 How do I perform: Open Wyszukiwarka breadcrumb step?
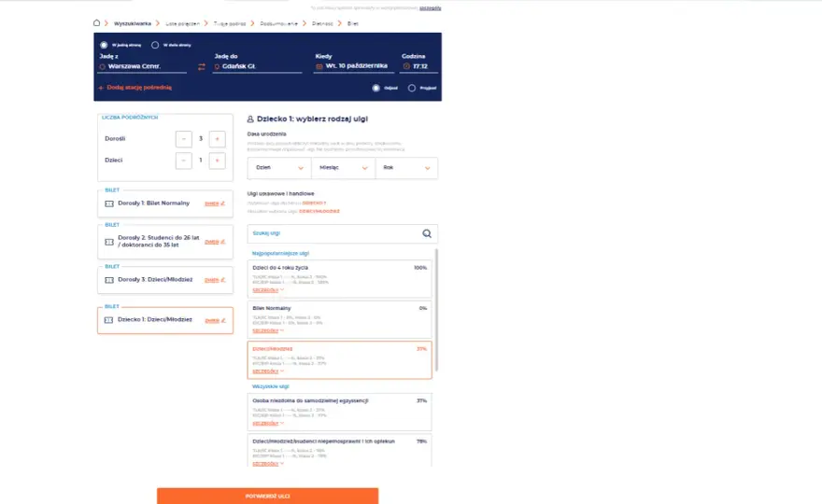[132, 23]
